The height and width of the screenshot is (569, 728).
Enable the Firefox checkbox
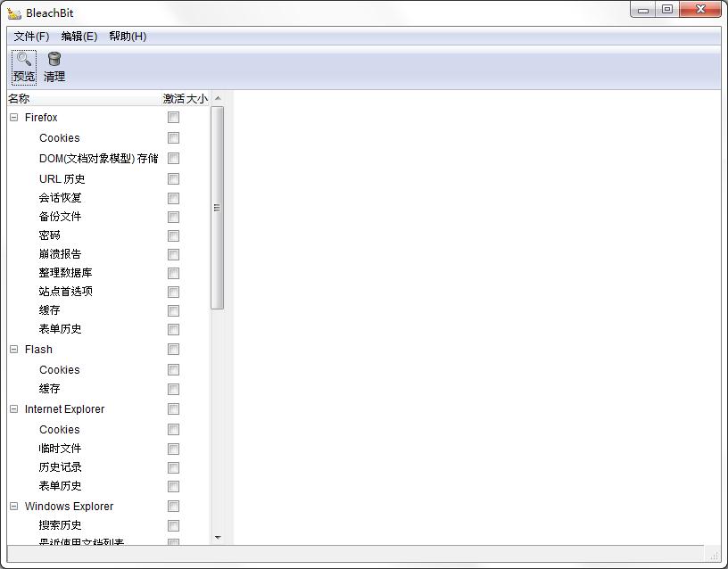tap(173, 117)
